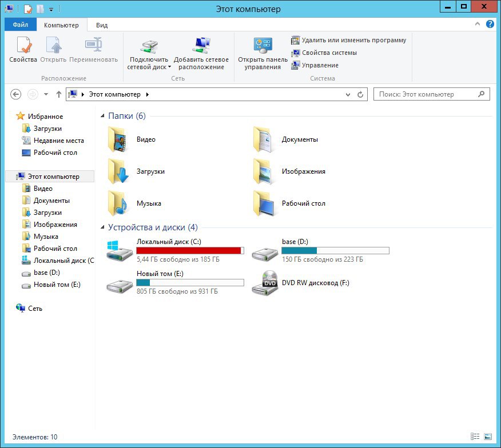Click the arrow after Этот компьютер in the address bar
The width and height of the screenshot is (501, 448).
click(x=148, y=94)
